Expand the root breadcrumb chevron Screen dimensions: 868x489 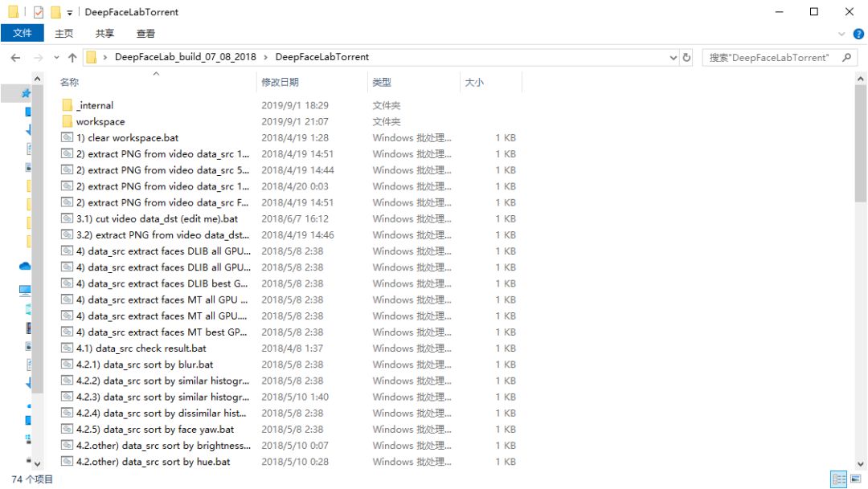[104, 57]
